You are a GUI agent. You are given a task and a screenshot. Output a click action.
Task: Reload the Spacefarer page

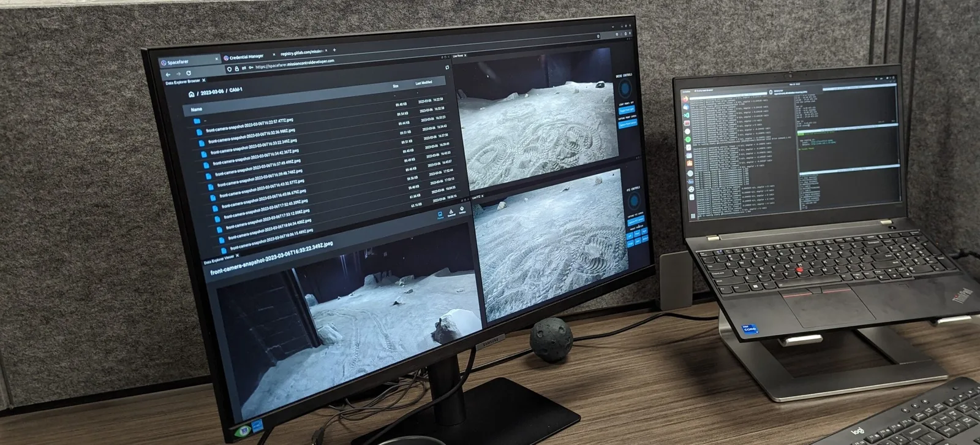coord(189,72)
